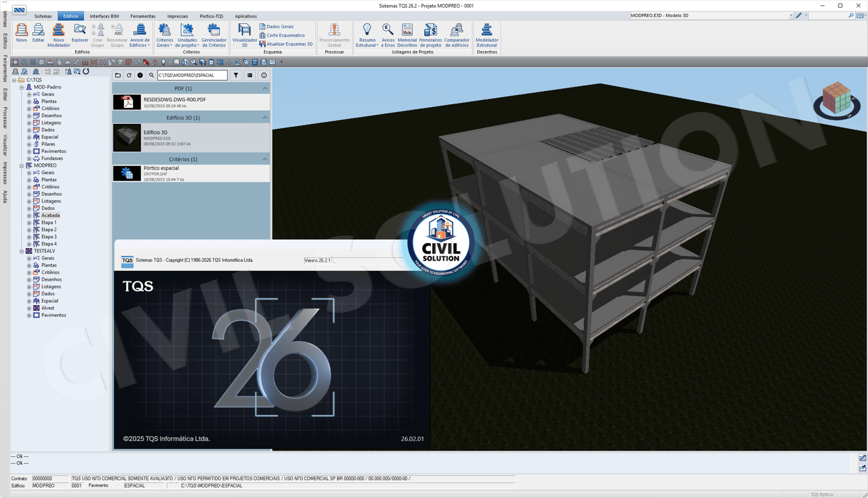Launch the Visualizador 3D
868x498 pixels.
coord(244,35)
